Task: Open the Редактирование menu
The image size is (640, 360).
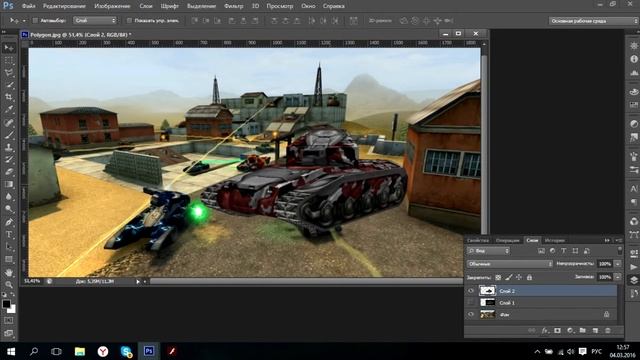Action: [x=64, y=6]
